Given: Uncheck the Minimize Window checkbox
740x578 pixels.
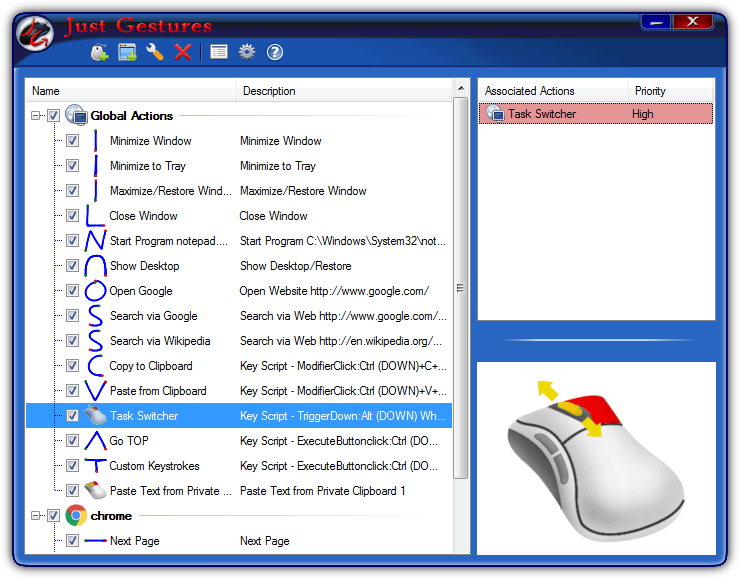Looking at the screenshot, I should (x=72, y=141).
